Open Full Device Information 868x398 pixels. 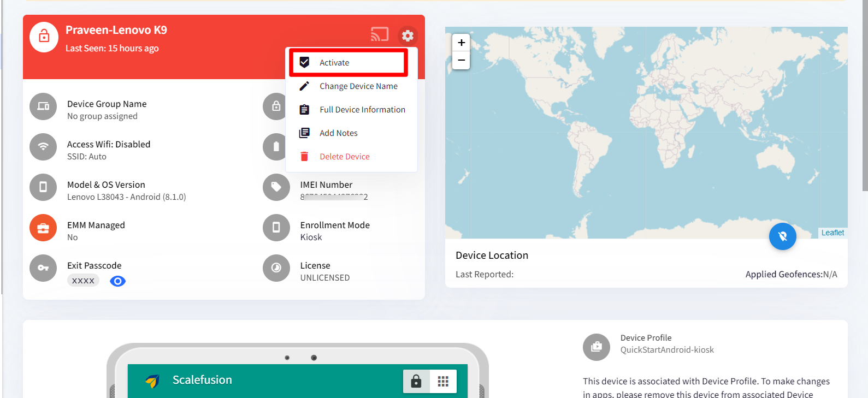[351, 110]
